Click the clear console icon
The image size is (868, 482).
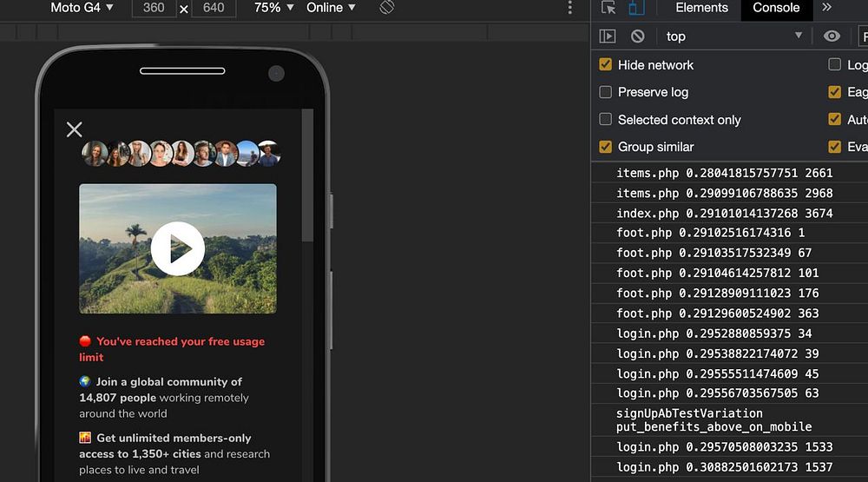[x=638, y=36]
